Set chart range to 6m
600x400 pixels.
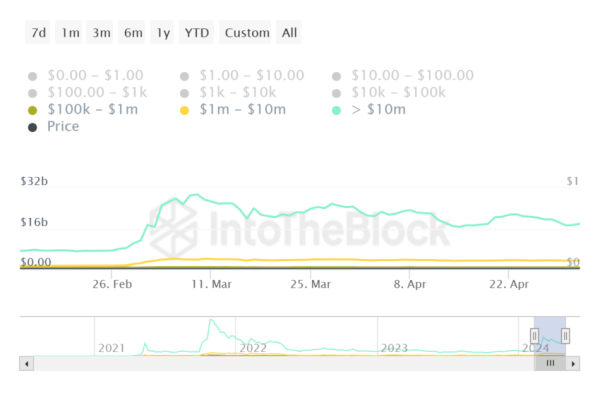(133, 33)
